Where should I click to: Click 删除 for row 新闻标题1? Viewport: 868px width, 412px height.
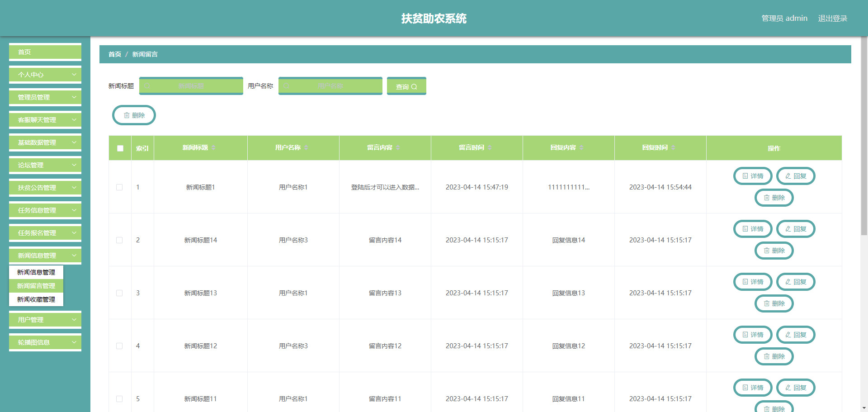click(x=774, y=198)
